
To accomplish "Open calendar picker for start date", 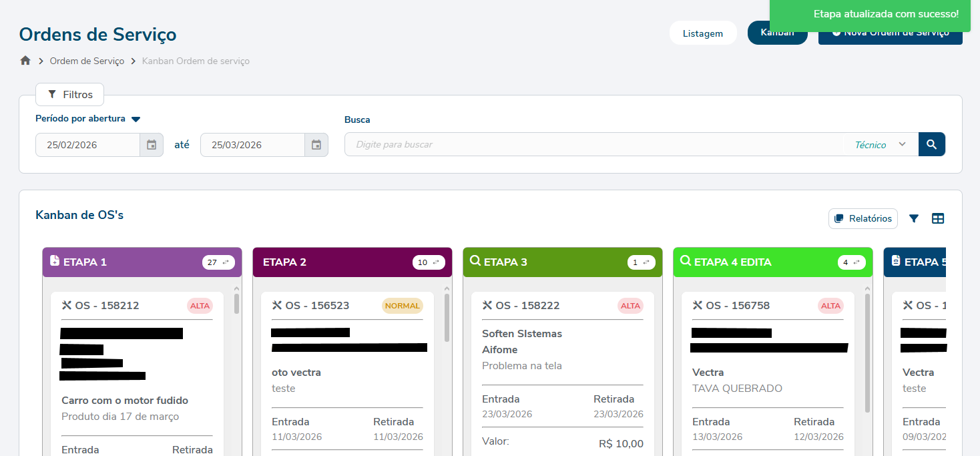I will [152, 145].
